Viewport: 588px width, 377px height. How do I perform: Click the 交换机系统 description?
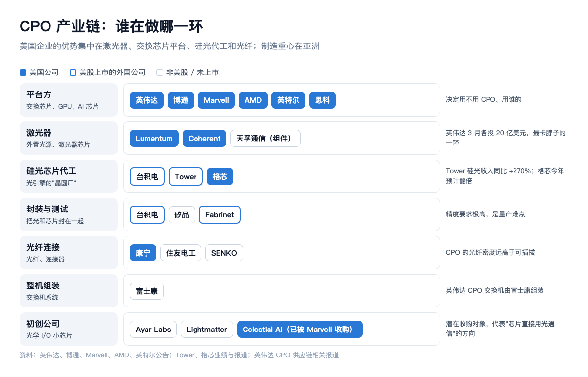coord(42,298)
